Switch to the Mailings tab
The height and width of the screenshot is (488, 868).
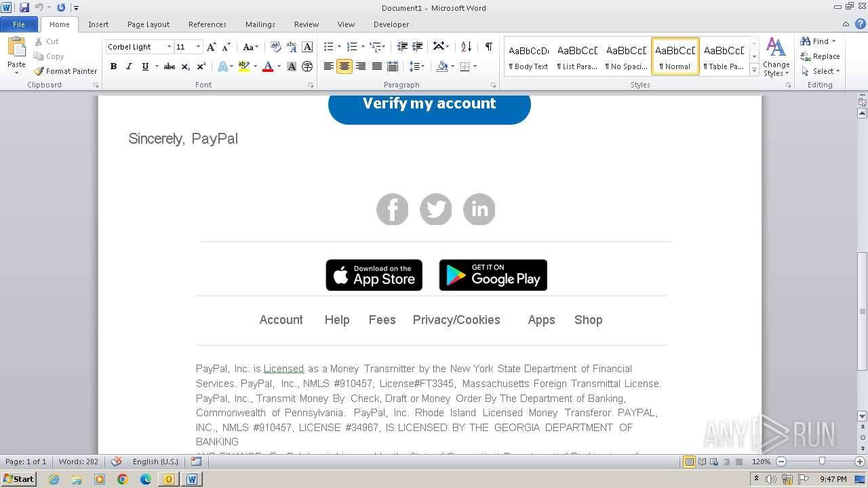coord(260,24)
